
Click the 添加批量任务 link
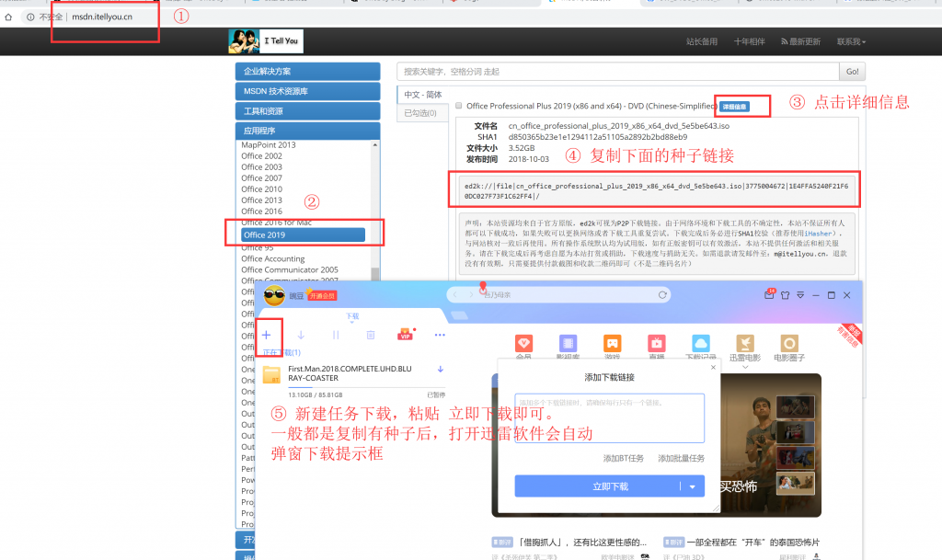(682, 459)
